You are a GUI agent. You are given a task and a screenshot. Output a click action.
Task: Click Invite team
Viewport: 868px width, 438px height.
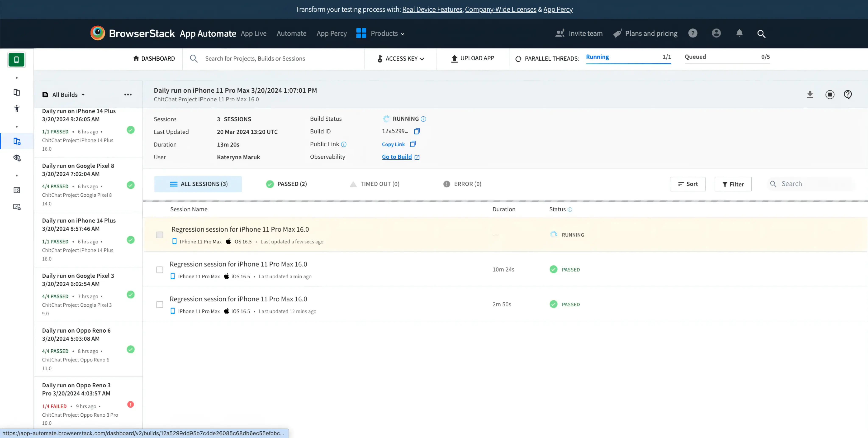[x=579, y=33]
